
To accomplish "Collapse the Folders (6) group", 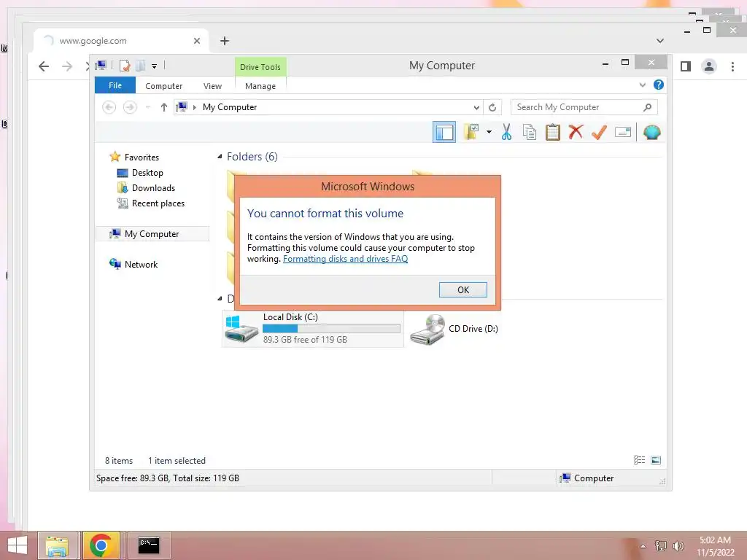I will [220, 157].
